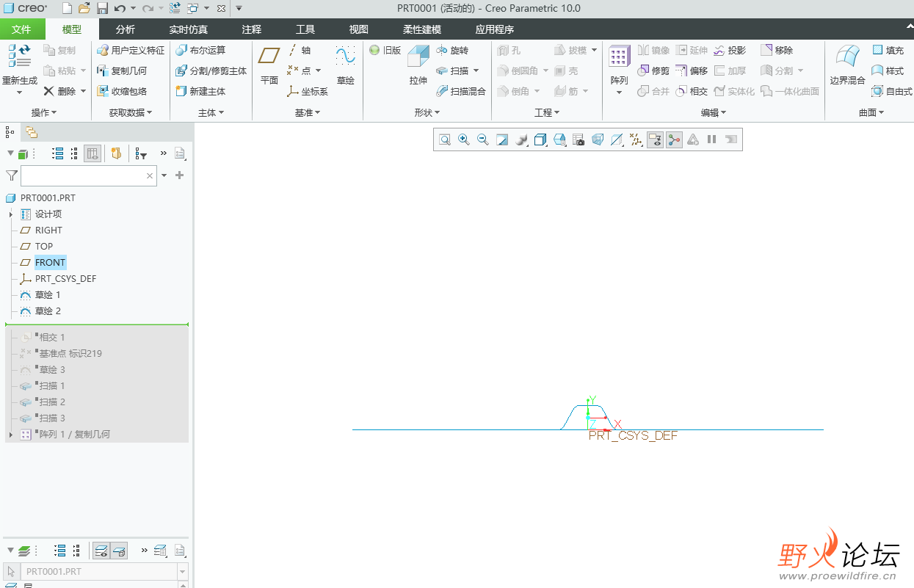The height and width of the screenshot is (588, 914).
Task: Click the model tree search field
Action: click(88, 175)
